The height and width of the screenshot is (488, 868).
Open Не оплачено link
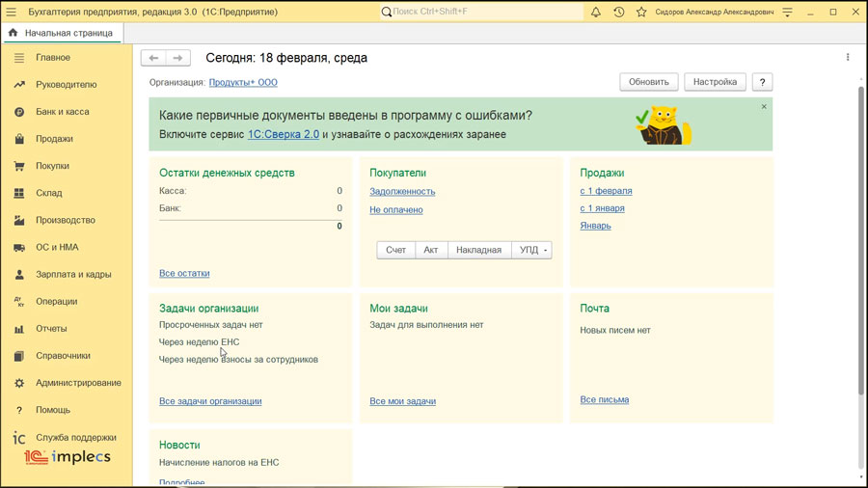pos(396,209)
